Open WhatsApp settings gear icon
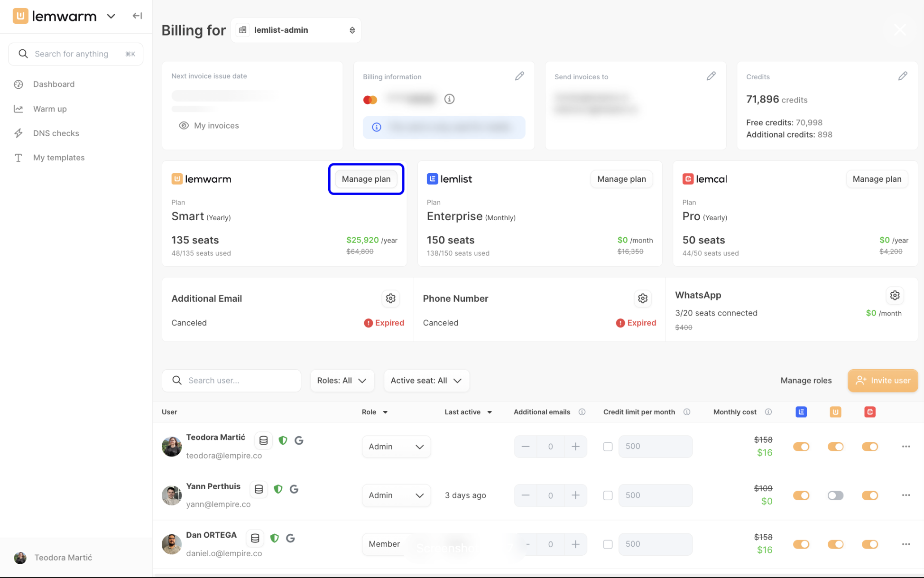Screen dimensions: 924x578 tap(895, 295)
